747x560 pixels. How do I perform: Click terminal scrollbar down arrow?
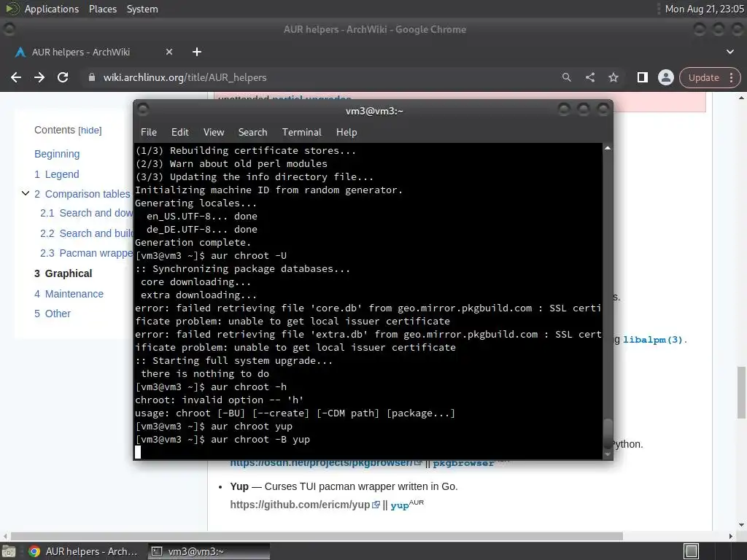(608, 454)
